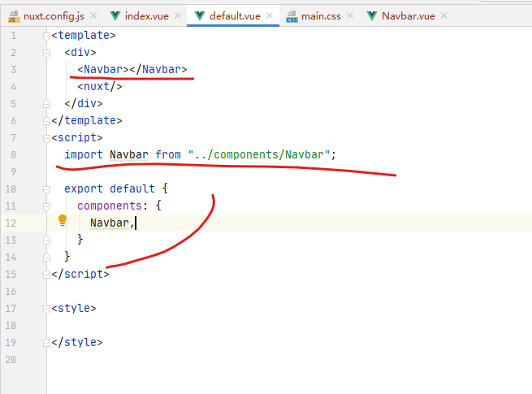Collapse the style block at line 17
Viewport: 532px width, 394px height.
[x=47, y=309]
